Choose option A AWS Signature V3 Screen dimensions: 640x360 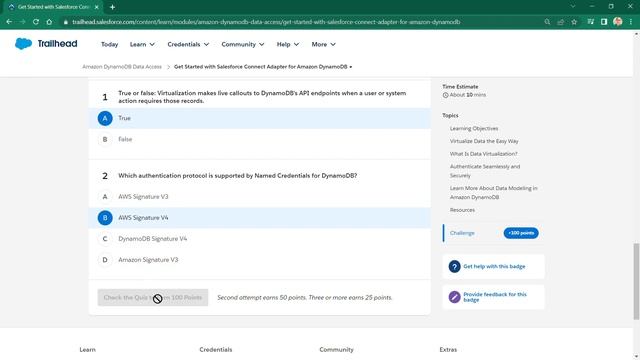click(x=260, y=197)
